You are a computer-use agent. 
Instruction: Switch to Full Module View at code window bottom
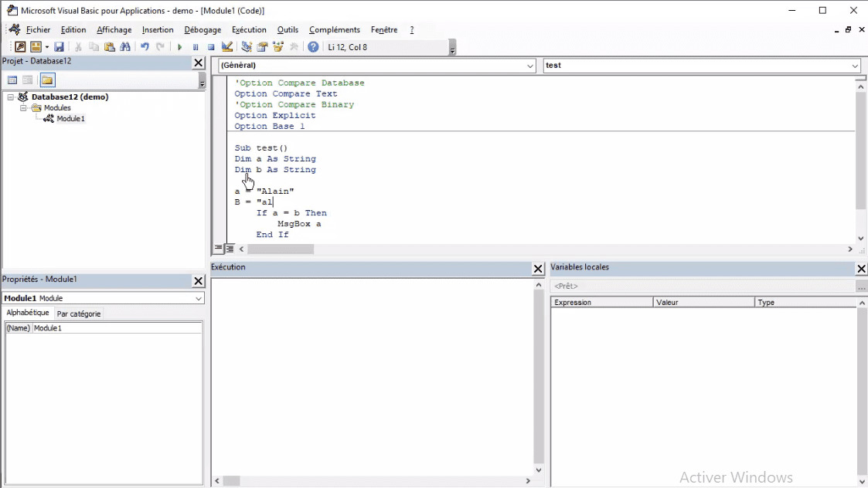point(230,249)
